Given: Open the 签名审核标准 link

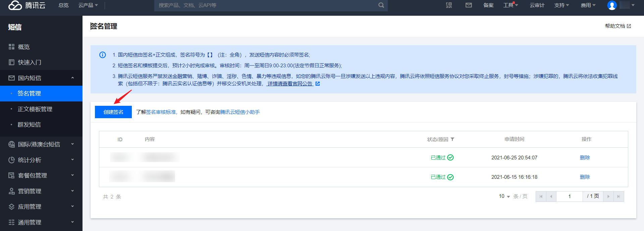Looking at the screenshot, I should click(161, 112).
